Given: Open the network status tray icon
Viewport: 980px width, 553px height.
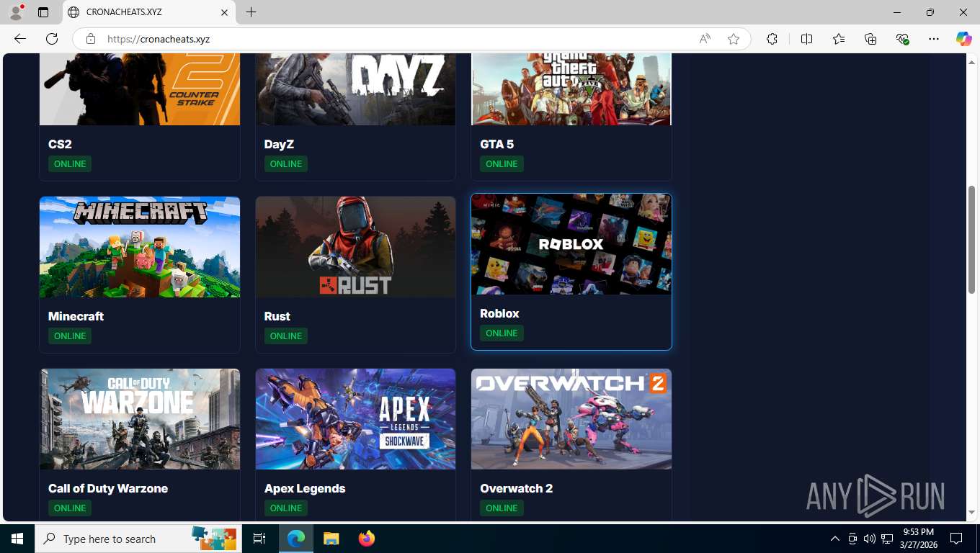Looking at the screenshot, I should [x=887, y=539].
